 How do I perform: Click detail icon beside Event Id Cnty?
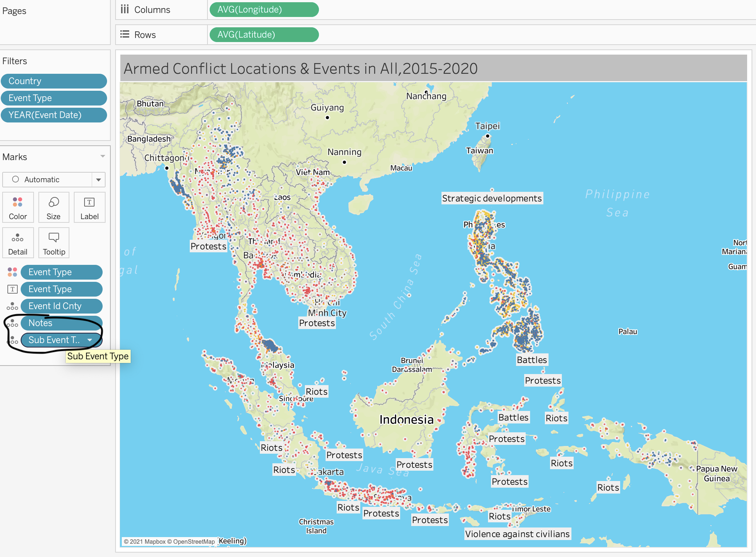[12, 306]
